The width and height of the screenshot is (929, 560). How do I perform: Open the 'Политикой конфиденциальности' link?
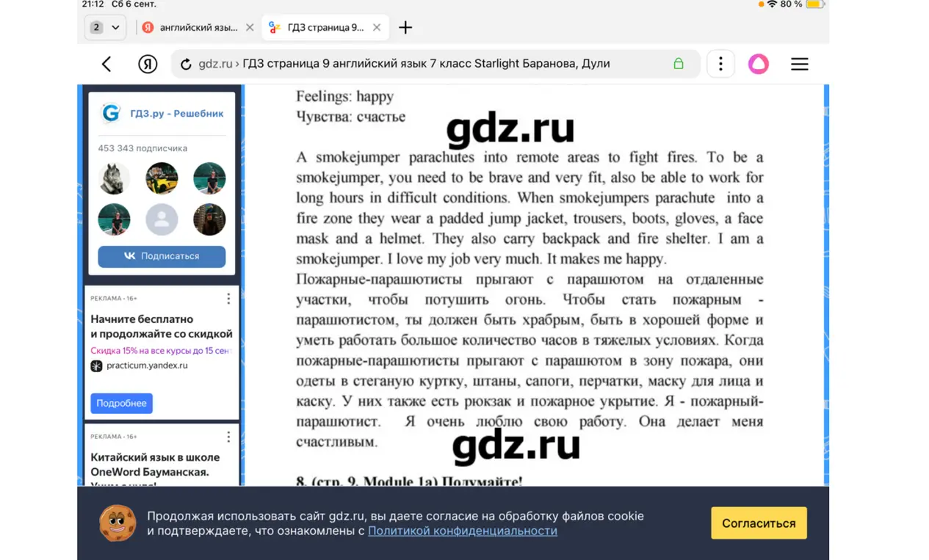pos(463,531)
